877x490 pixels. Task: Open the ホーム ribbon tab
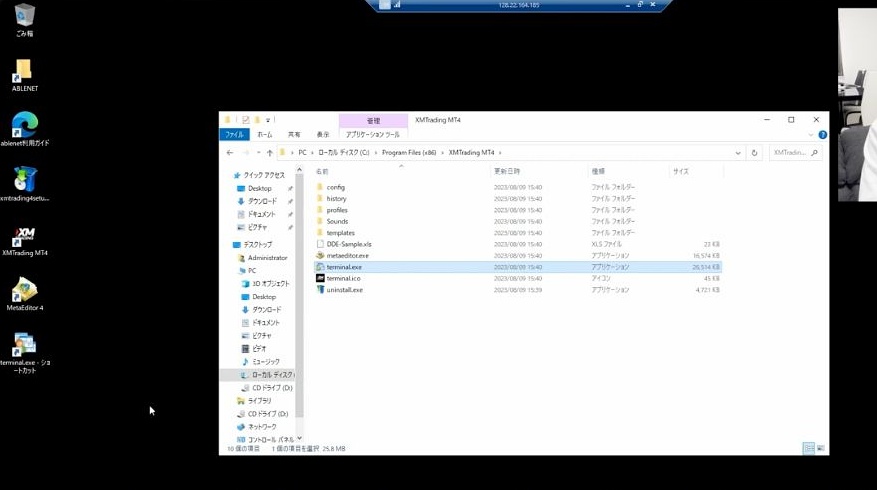click(x=265, y=135)
